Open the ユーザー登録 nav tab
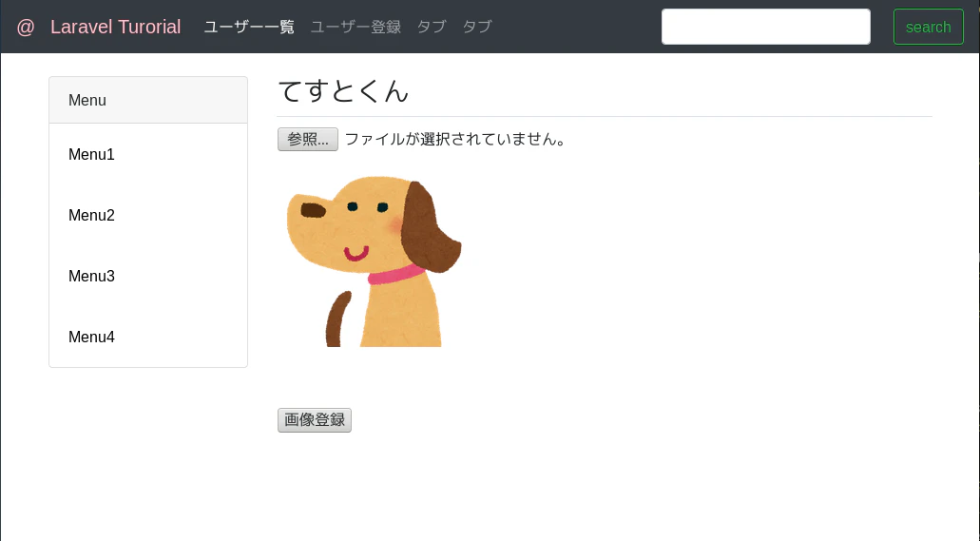980x541 pixels. (355, 27)
